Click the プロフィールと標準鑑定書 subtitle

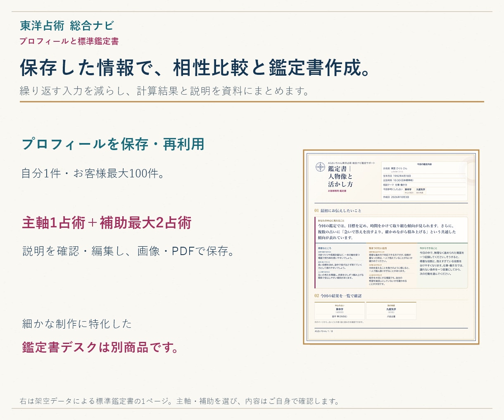coord(69,41)
